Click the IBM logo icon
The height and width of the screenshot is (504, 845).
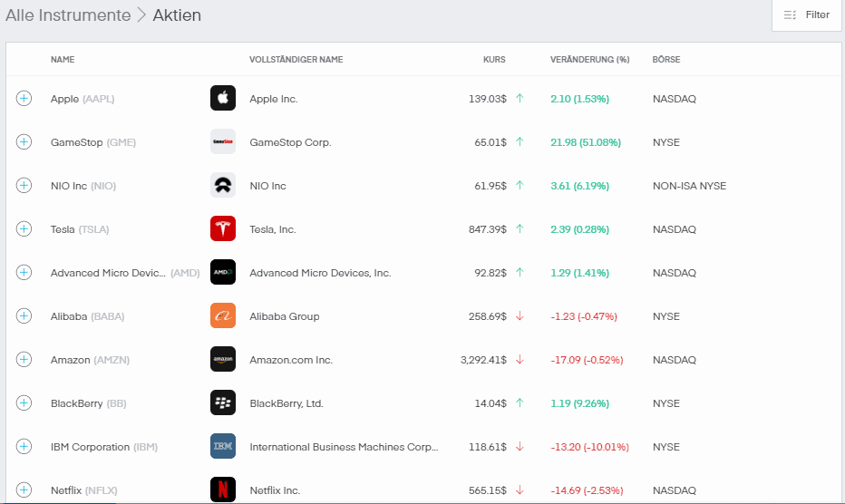pyautogui.click(x=222, y=446)
